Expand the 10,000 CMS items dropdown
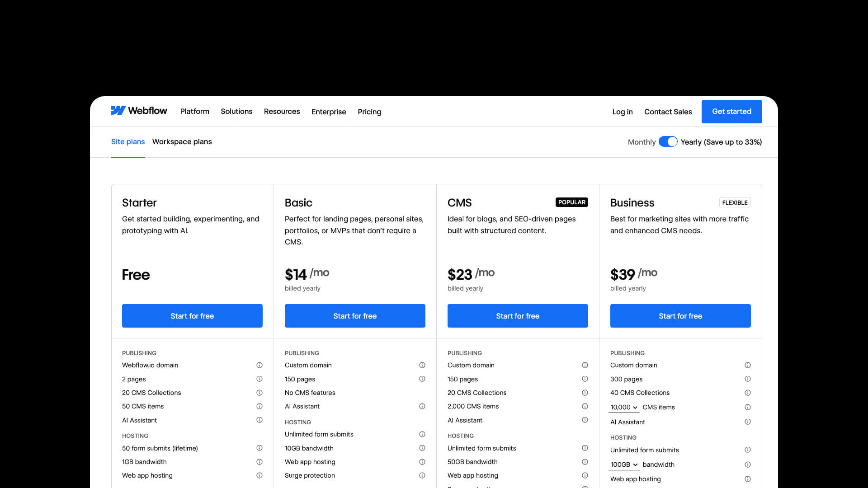The width and height of the screenshot is (868, 488). (624, 407)
